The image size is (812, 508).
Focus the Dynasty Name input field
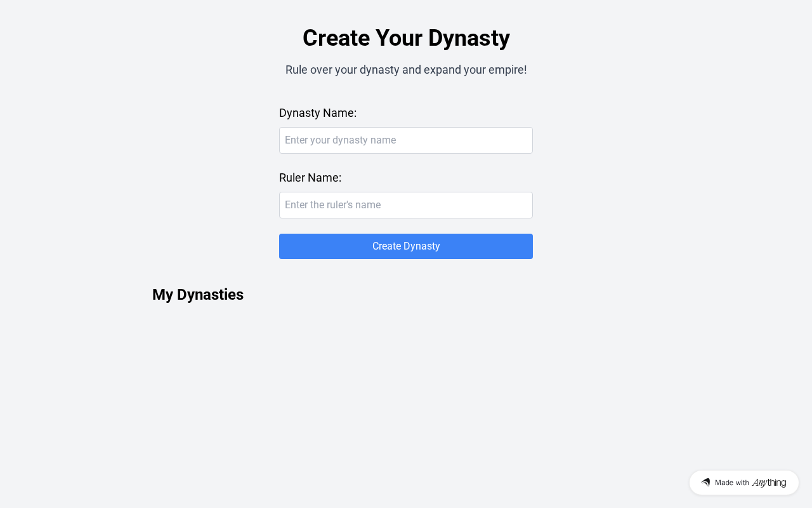pyautogui.click(x=406, y=140)
